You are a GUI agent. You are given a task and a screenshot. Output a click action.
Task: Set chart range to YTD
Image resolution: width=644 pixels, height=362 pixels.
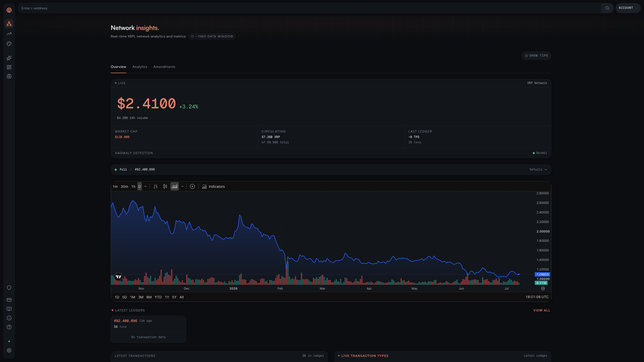(158, 297)
